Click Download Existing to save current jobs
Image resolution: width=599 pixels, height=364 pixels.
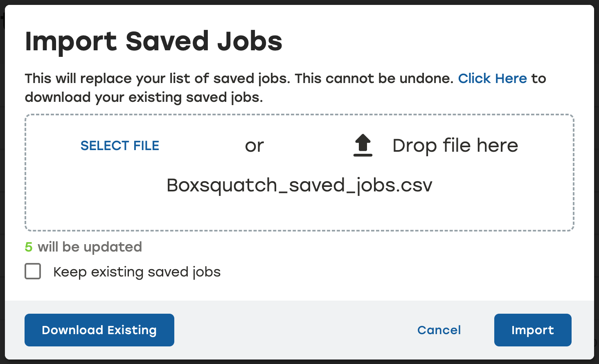coord(99,330)
